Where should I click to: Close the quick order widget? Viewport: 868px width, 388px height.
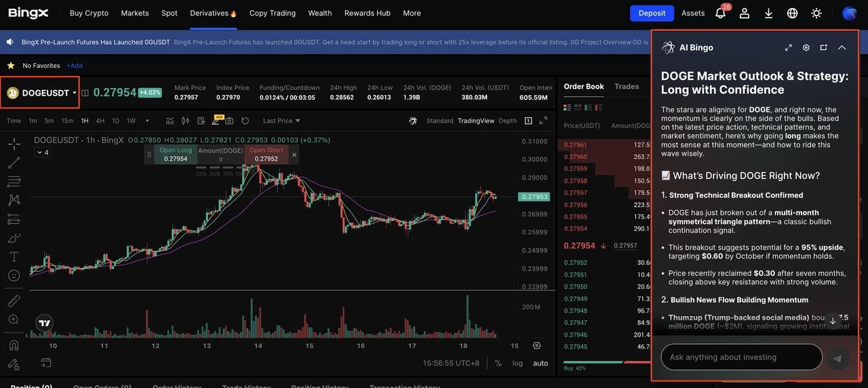pos(294,155)
